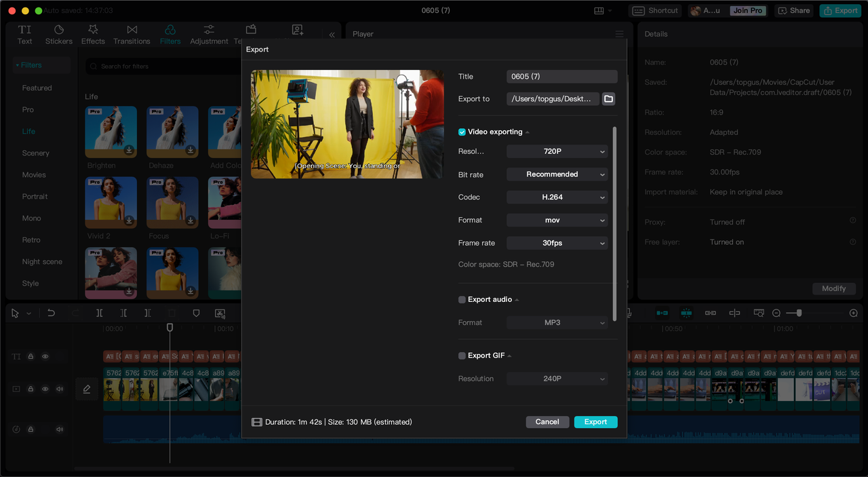Viewport: 868px width, 477px height.
Task: Cancel the export dialog
Action: [x=547, y=422]
